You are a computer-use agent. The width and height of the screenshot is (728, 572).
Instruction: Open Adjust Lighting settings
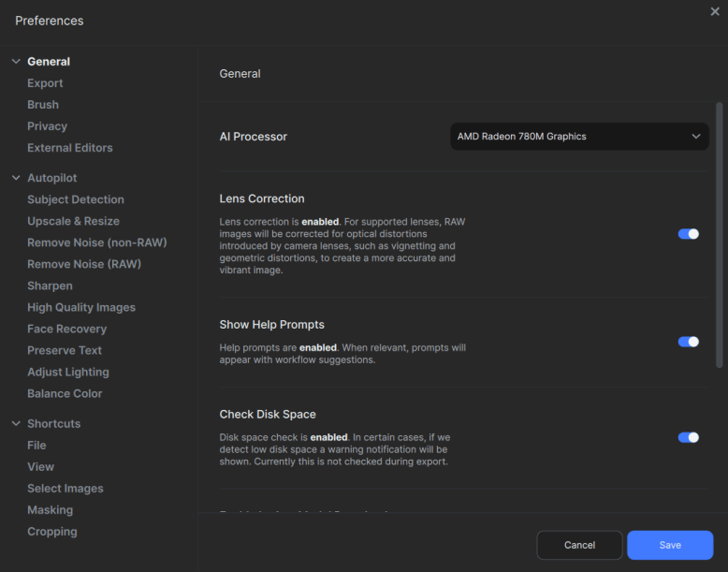point(68,372)
